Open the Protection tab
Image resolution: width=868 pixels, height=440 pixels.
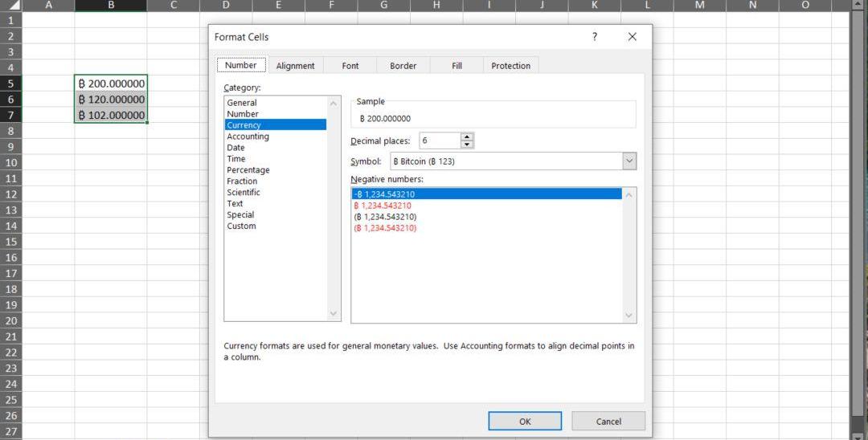[510, 66]
